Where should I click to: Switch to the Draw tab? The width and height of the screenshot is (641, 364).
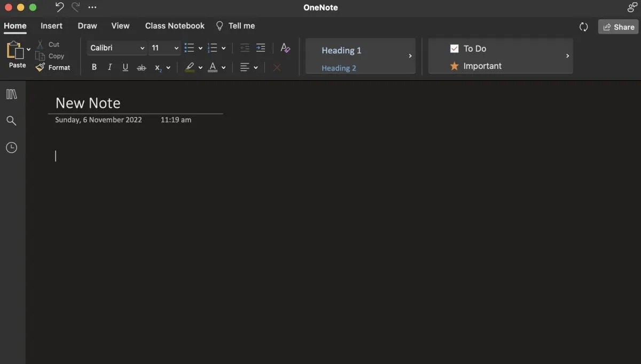coord(87,26)
